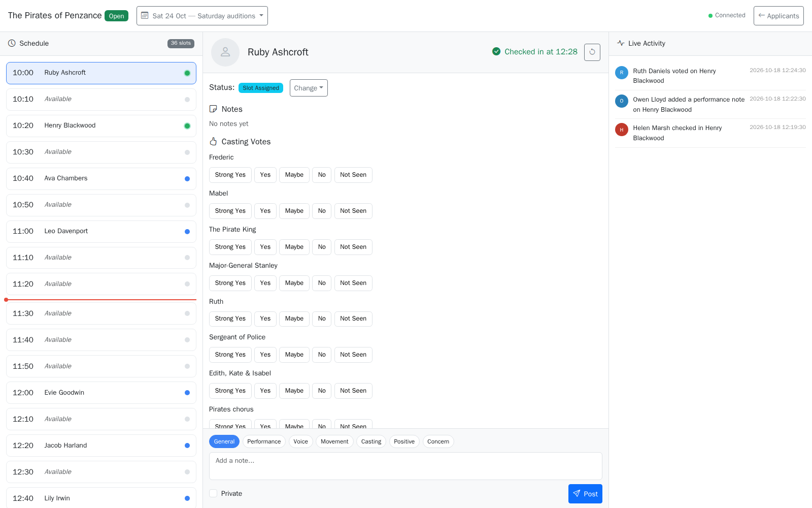This screenshot has width=812, height=508.
Task: Click the Schedule clock icon
Action: 12,43
